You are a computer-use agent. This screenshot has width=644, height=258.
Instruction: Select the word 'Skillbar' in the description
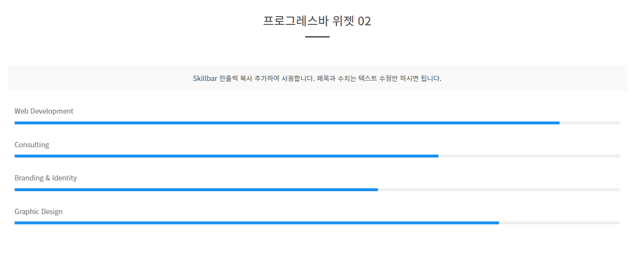[205, 79]
